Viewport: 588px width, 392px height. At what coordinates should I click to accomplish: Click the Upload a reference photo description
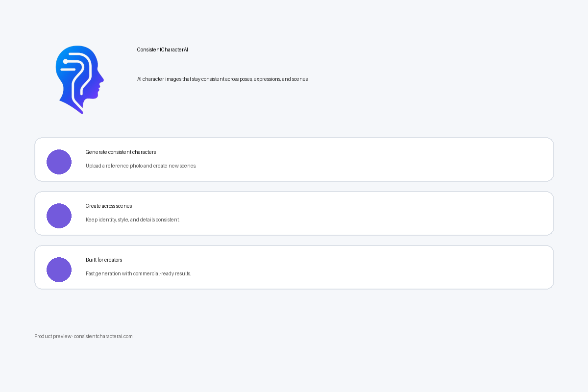tap(141, 166)
